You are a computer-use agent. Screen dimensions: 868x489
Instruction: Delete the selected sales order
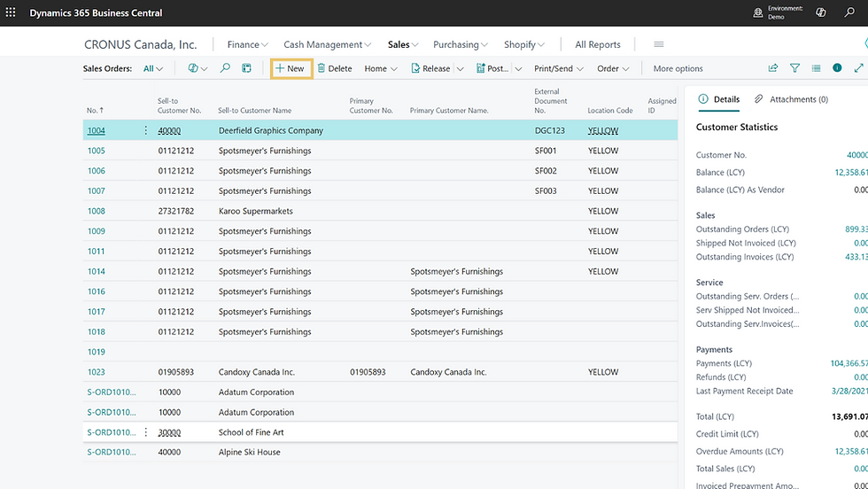(x=335, y=69)
